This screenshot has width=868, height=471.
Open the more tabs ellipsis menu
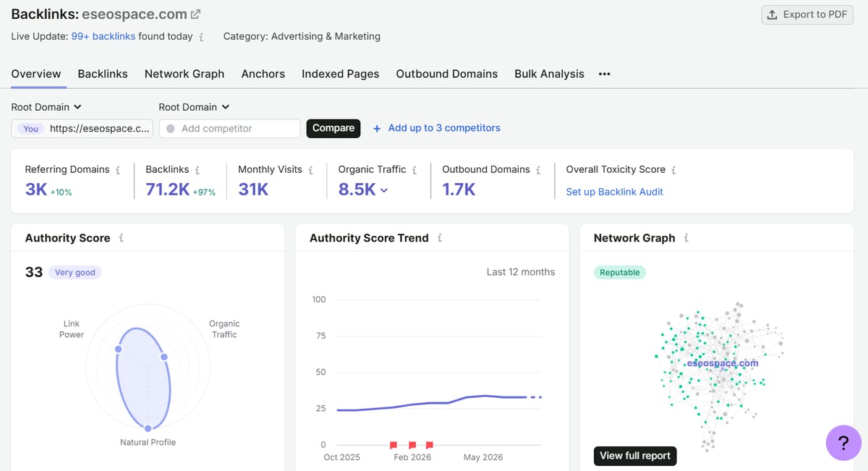click(605, 74)
